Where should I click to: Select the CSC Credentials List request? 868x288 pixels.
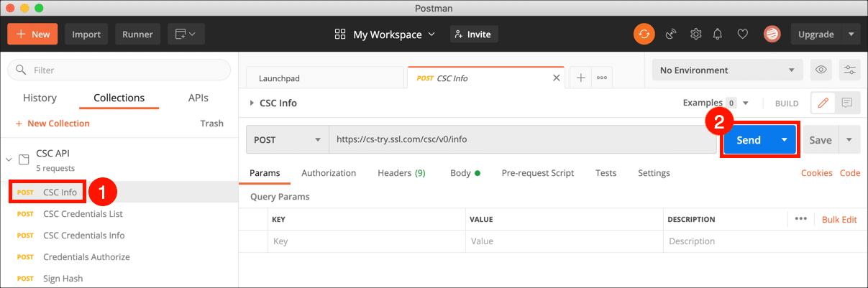pos(83,214)
